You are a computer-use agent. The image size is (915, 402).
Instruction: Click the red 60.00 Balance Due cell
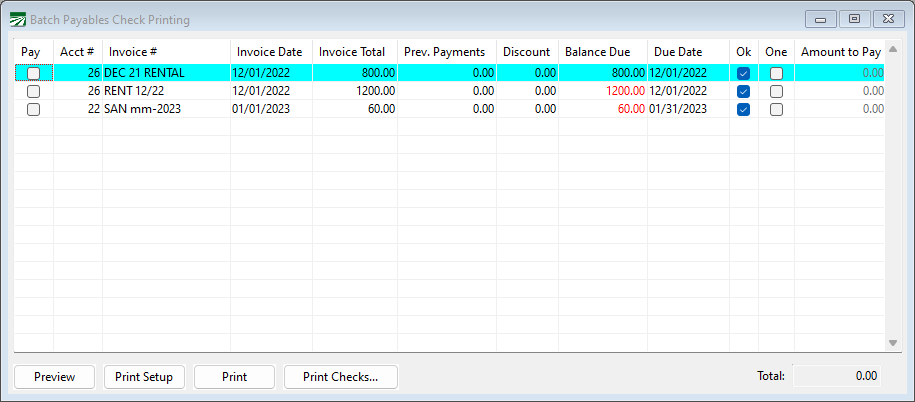[603, 109]
